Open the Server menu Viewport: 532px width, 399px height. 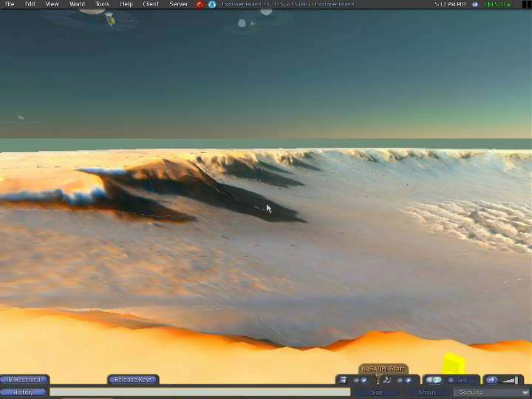tap(178, 4)
